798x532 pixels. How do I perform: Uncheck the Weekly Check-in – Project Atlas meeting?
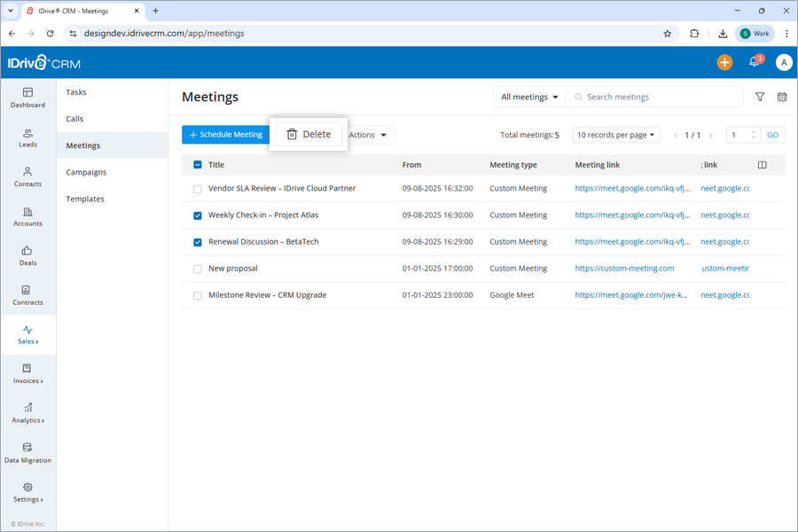point(197,215)
